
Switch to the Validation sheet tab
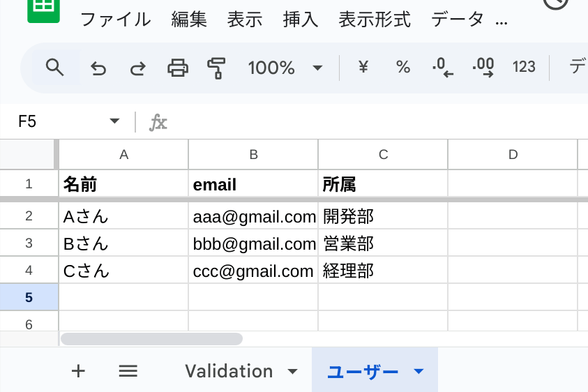[x=229, y=371]
